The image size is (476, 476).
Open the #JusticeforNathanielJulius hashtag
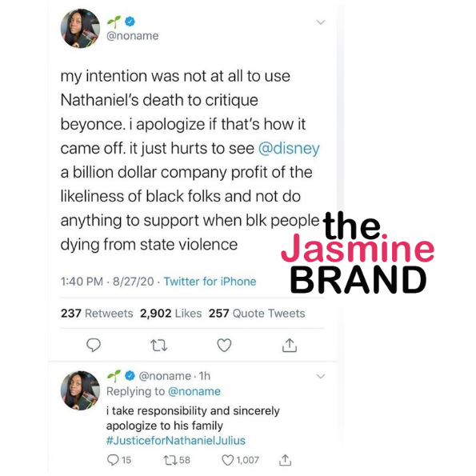(x=176, y=441)
